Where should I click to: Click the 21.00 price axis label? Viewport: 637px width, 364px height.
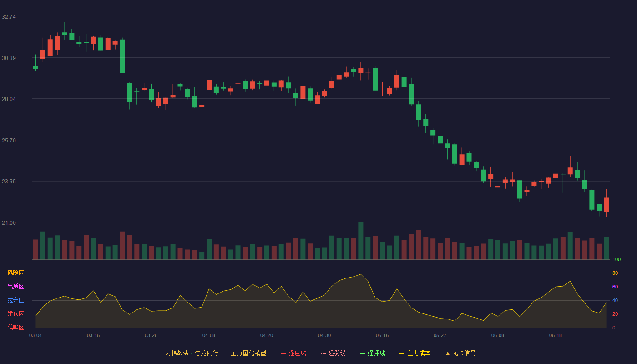click(x=9, y=222)
